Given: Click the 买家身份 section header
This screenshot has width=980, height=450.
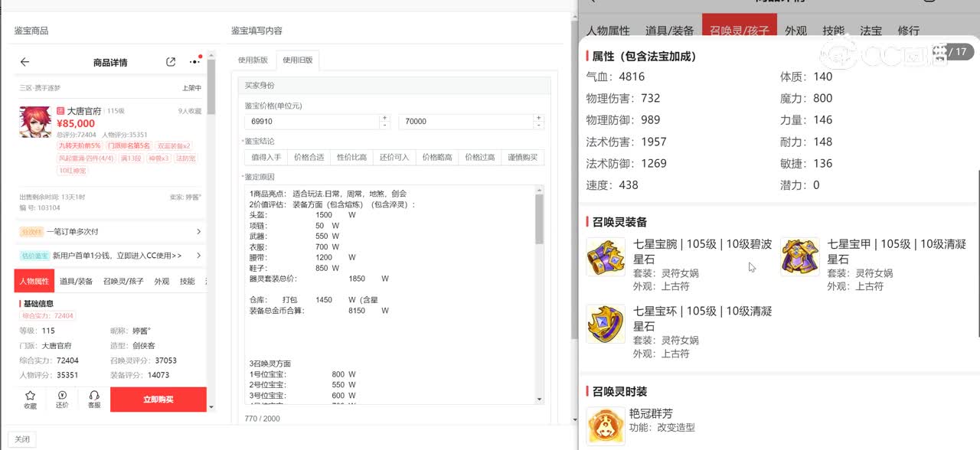Looking at the screenshot, I should coord(394,85).
